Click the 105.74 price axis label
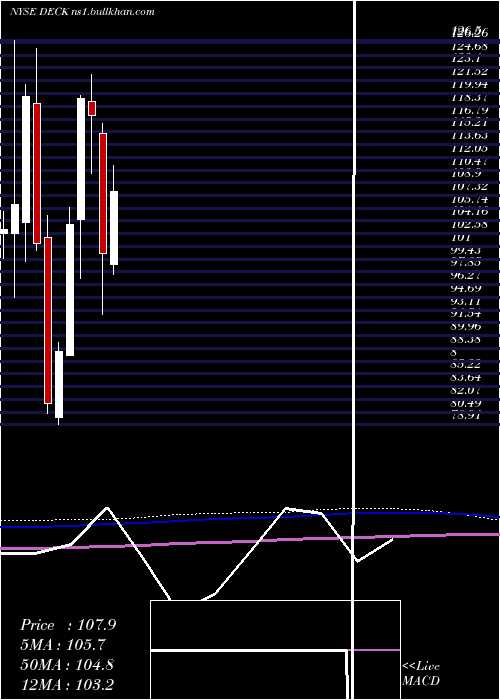The image size is (500, 700). pos(470,200)
